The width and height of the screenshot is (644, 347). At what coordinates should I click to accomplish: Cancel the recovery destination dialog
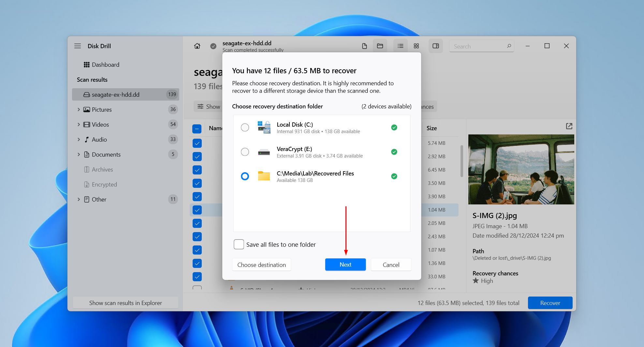(x=391, y=265)
